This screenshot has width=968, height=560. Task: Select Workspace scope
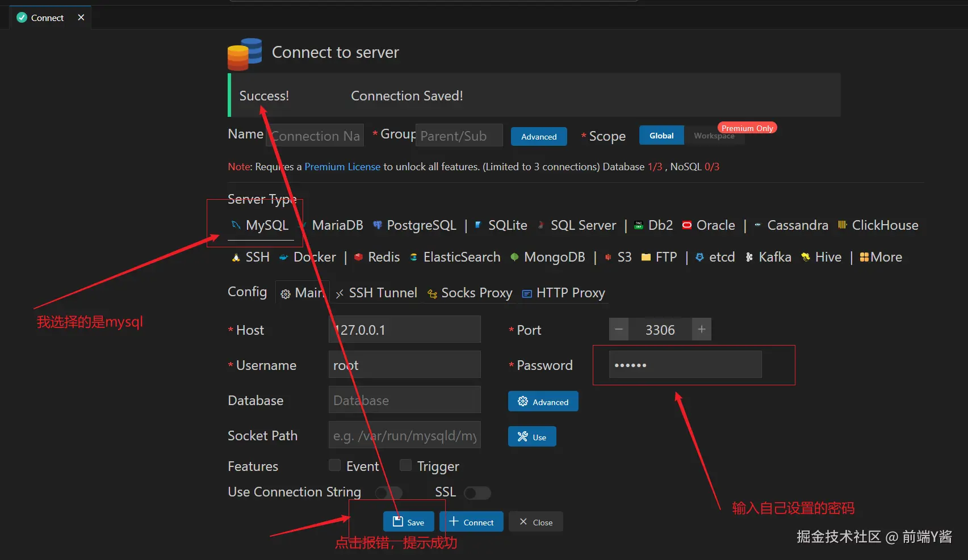click(714, 136)
